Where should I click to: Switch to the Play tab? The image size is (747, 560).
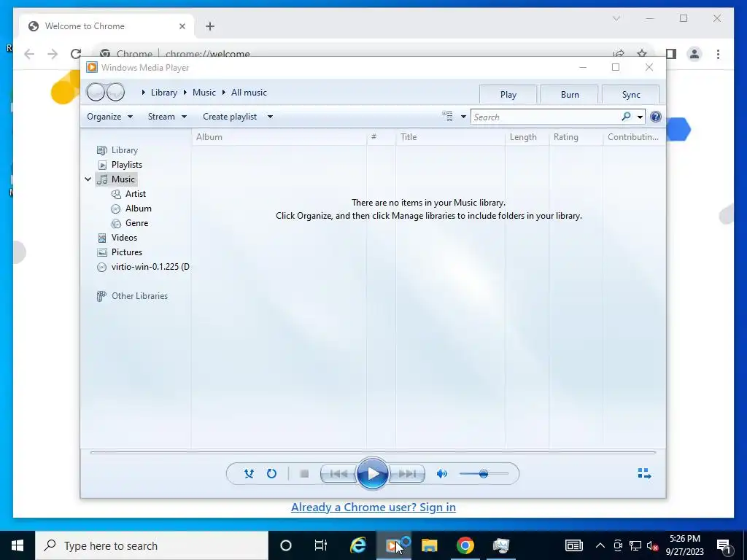[508, 94]
